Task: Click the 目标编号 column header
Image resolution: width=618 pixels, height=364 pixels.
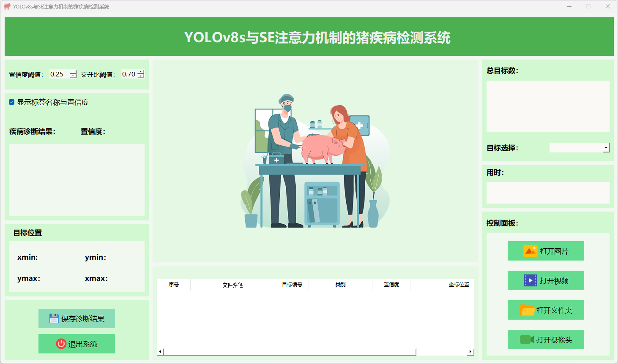Action: pos(292,285)
